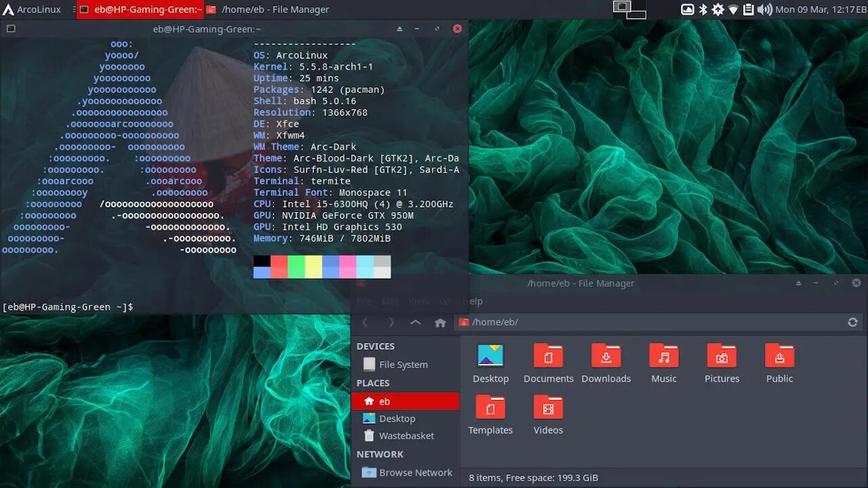Select the first workspace in the switcher
The image size is (868, 488).
pos(622,6)
